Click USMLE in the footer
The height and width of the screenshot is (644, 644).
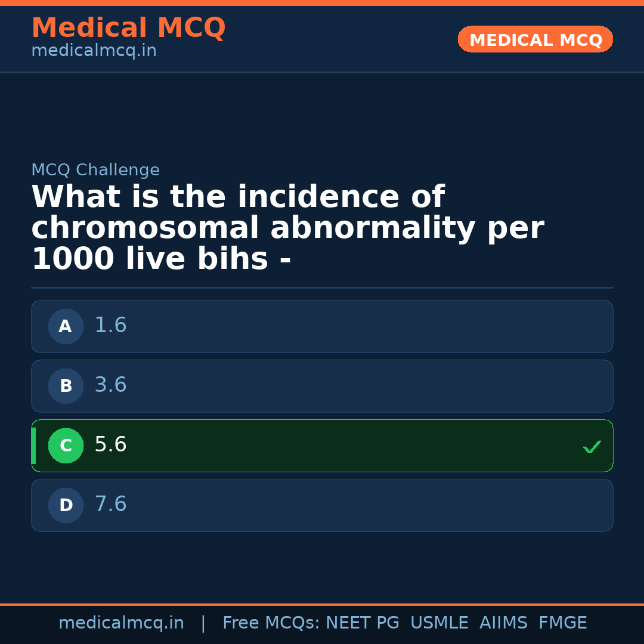click(439, 623)
